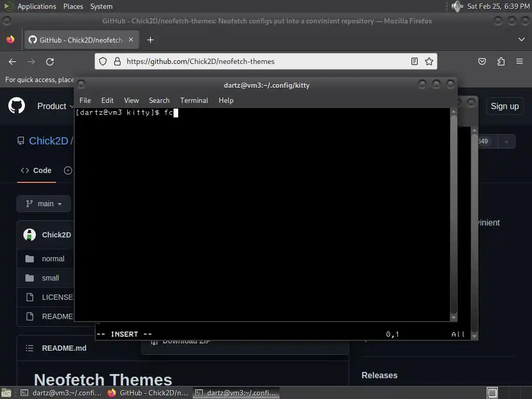
Task: Open the Chick2D owner link
Action: 48,141
